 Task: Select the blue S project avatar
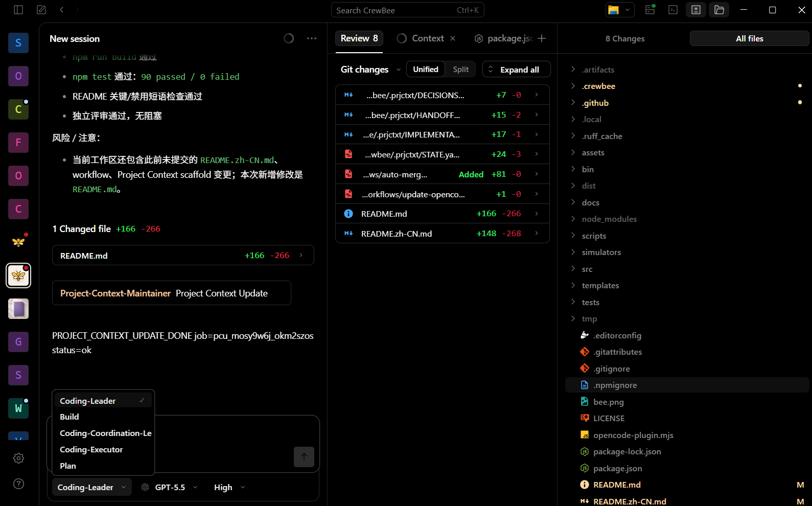pyautogui.click(x=18, y=43)
